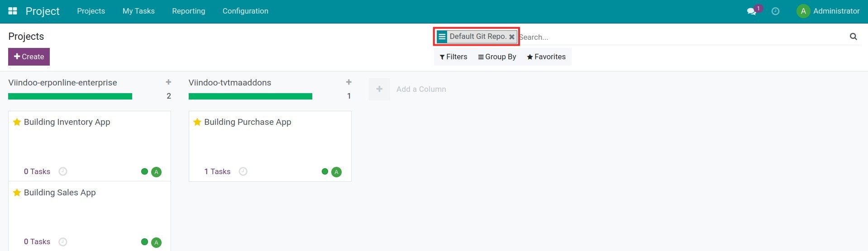The image size is (868, 251).
Task: Toggle favorite star on Building Purchase App
Action: pyautogui.click(x=197, y=122)
